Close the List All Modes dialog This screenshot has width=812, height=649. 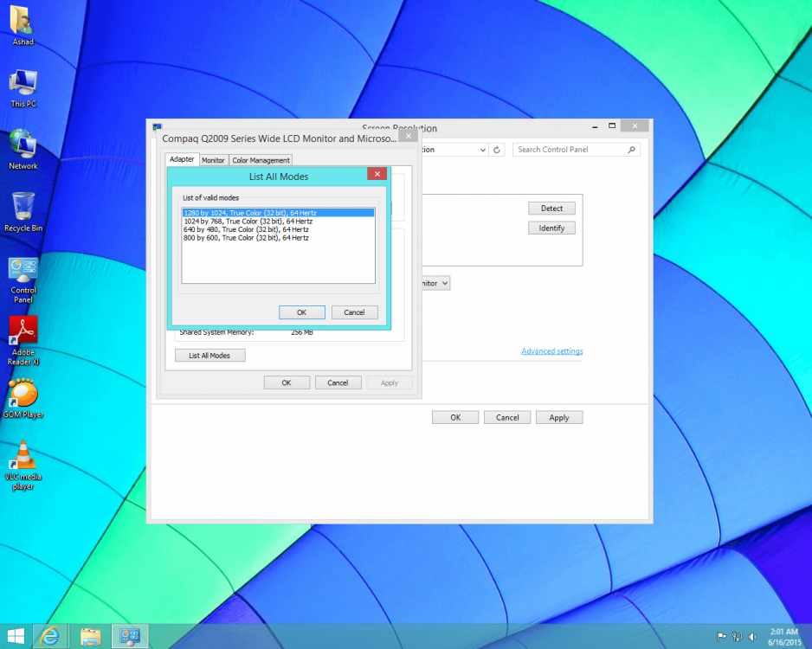click(377, 174)
